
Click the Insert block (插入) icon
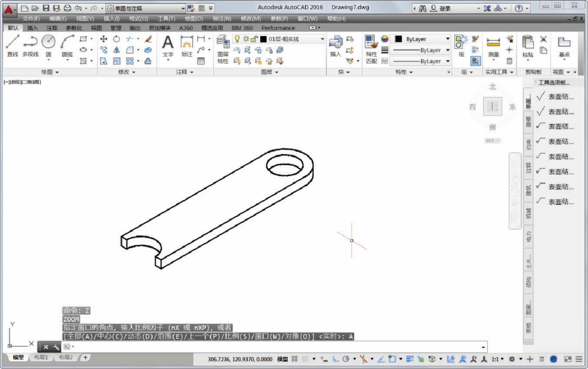pyautogui.click(x=335, y=46)
